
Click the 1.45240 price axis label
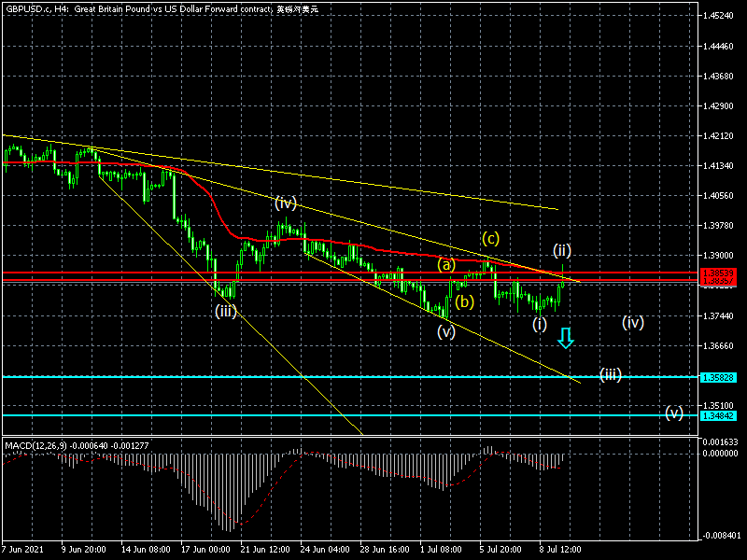pos(718,16)
